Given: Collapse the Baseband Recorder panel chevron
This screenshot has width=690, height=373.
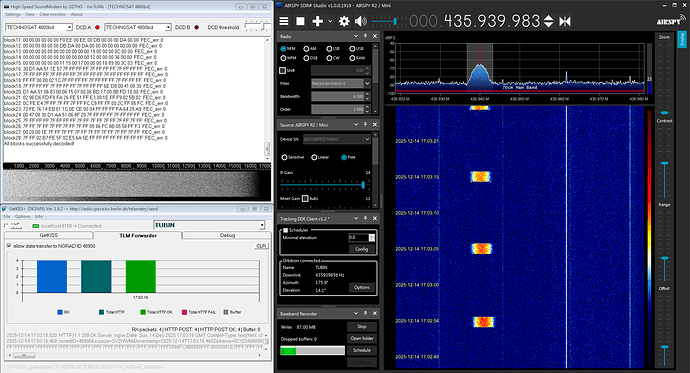Looking at the screenshot, I should click(356, 313).
